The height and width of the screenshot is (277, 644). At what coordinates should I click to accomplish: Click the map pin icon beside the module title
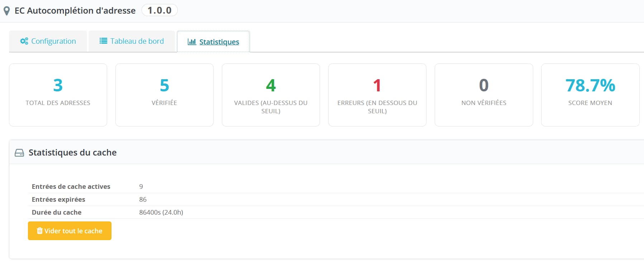(6, 11)
